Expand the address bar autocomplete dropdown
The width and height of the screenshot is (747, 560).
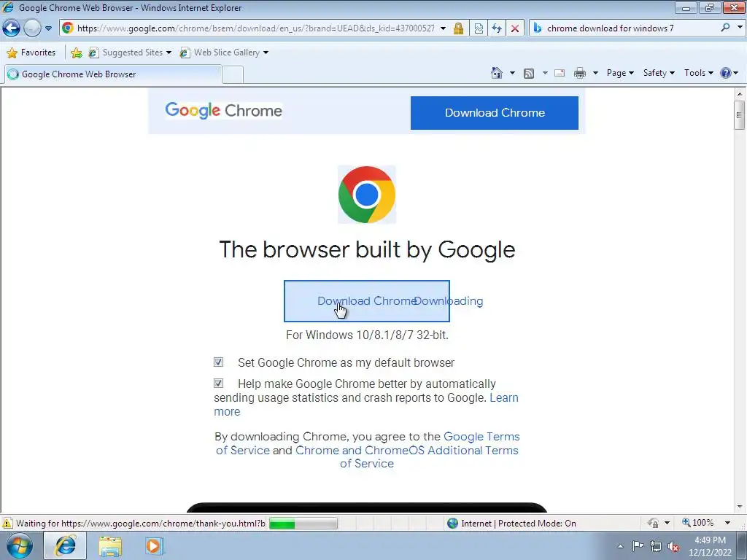443,28
